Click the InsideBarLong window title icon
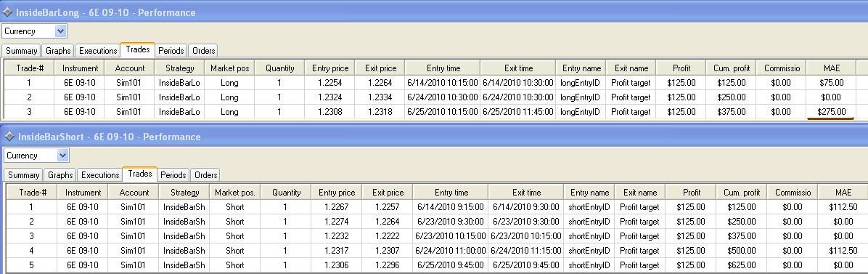 click(x=7, y=12)
